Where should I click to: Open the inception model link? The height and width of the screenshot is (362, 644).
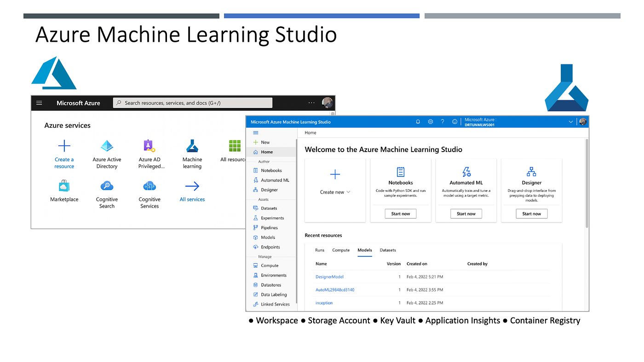pos(324,303)
